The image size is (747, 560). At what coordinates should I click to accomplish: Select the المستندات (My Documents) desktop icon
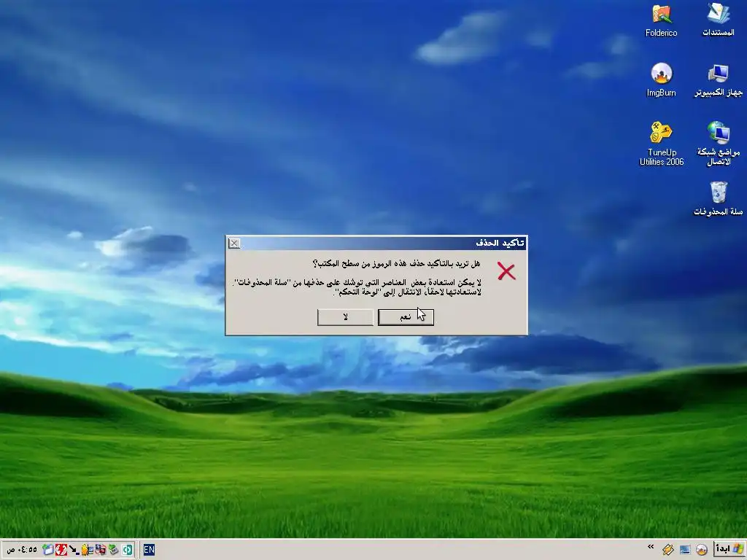click(718, 20)
